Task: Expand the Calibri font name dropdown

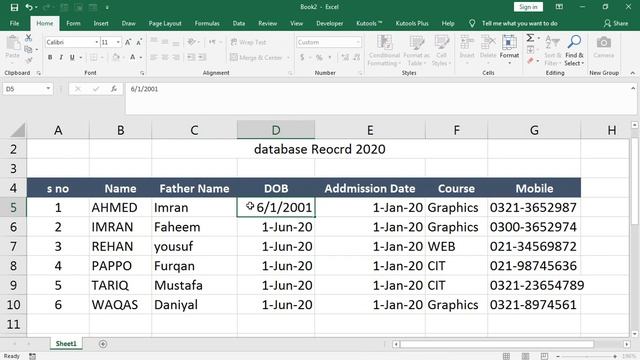Action: [97, 42]
